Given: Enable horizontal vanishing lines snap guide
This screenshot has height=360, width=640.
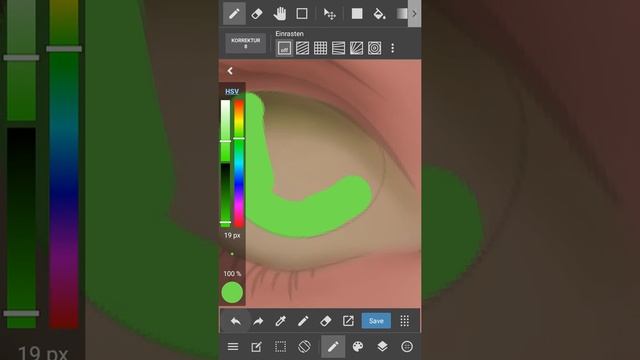Looking at the screenshot, I should pos(338,48).
